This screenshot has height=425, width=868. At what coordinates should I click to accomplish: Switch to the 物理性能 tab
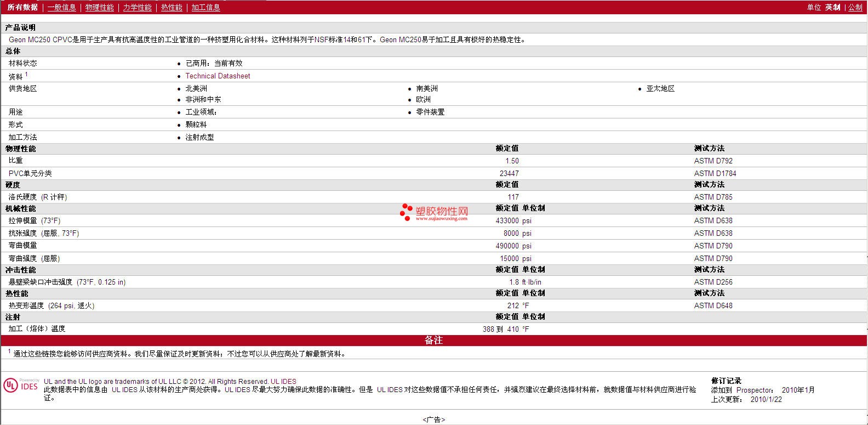99,7
